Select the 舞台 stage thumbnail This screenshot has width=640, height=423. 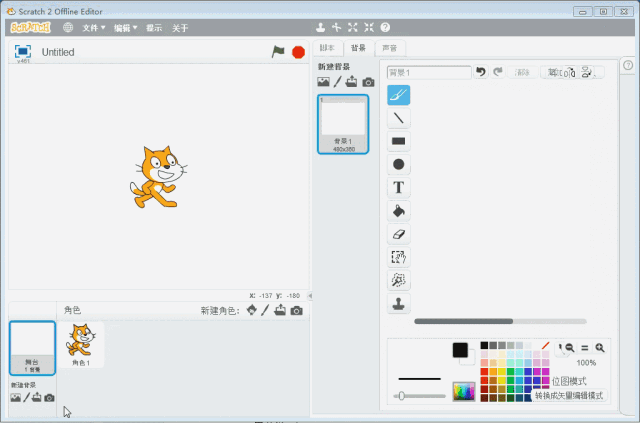click(x=32, y=348)
